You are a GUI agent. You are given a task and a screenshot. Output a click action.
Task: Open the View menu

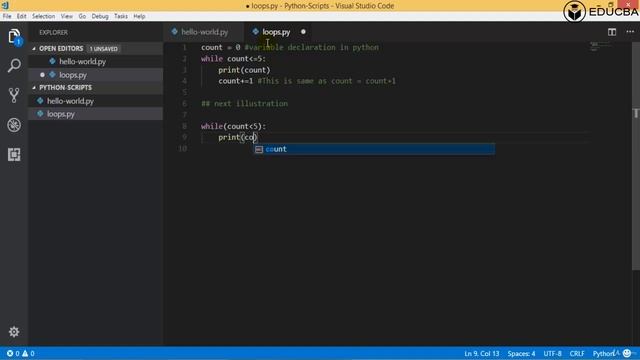tap(67, 16)
